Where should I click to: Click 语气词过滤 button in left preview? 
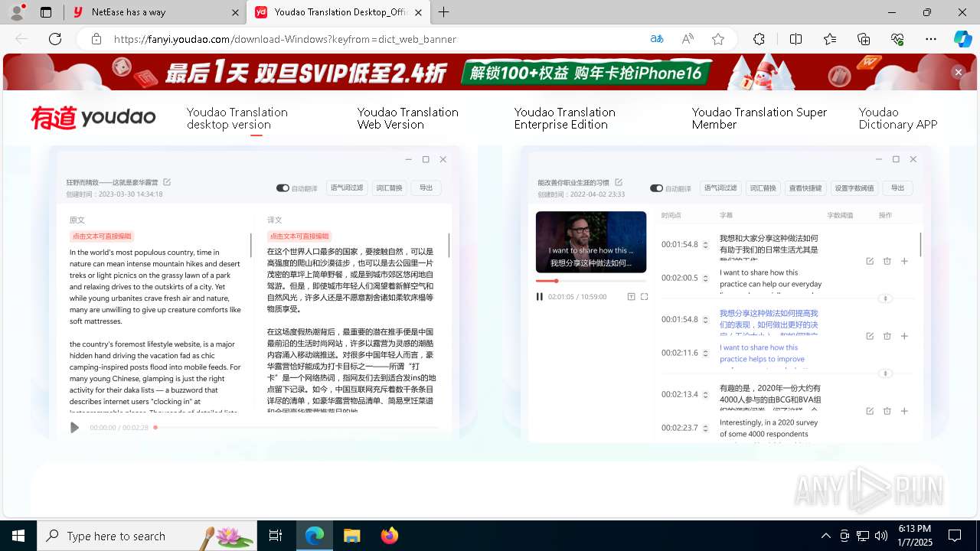(346, 187)
